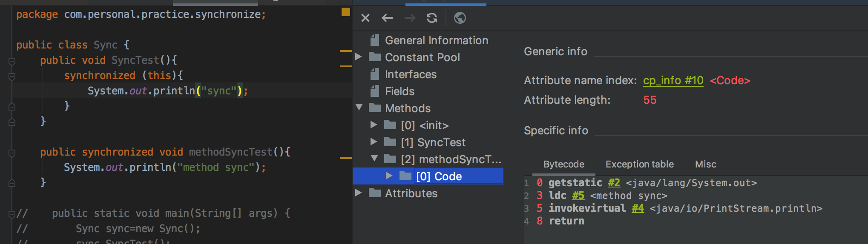Image resolution: width=868 pixels, height=244 pixels.
Task: Click the globe browser icon in toolbar
Action: 460,18
